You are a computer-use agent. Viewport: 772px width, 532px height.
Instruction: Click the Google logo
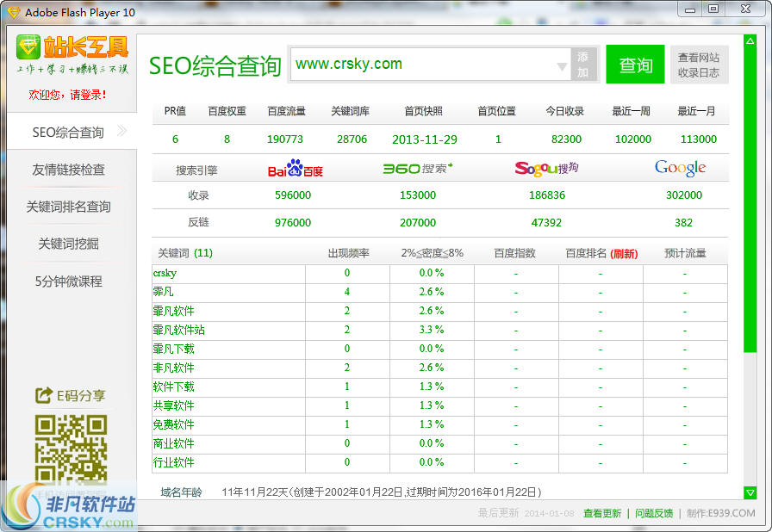point(680,168)
